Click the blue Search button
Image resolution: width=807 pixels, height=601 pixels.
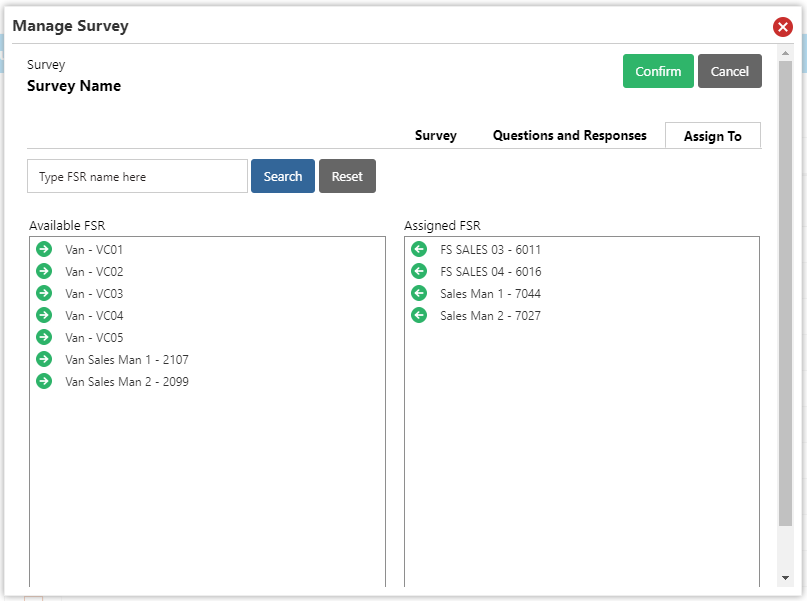point(283,176)
